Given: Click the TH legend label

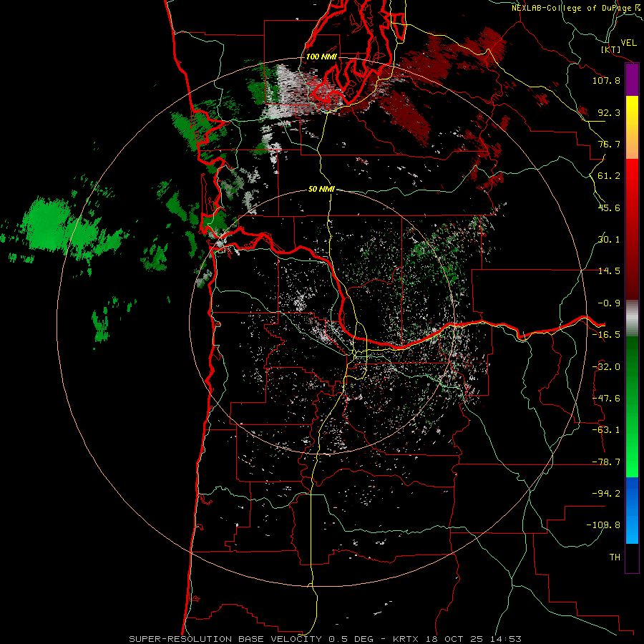Looking at the screenshot, I should [x=615, y=557].
